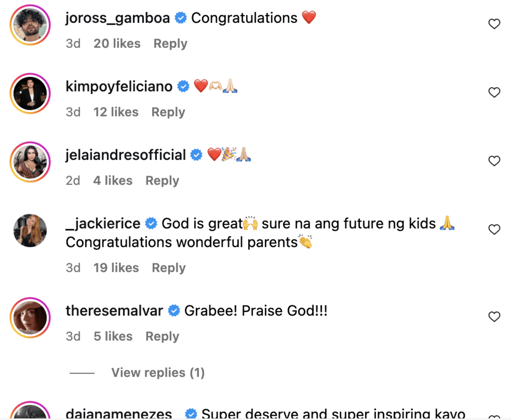511x420 pixels.
Task: Tap heart on theresemalvar's comment
Action: (x=494, y=317)
